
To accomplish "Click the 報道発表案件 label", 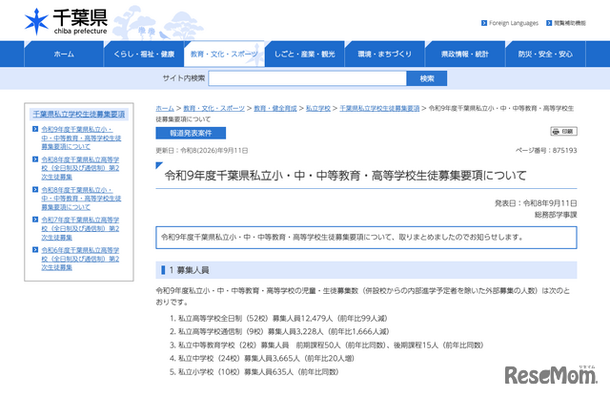I will click(x=191, y=133).
